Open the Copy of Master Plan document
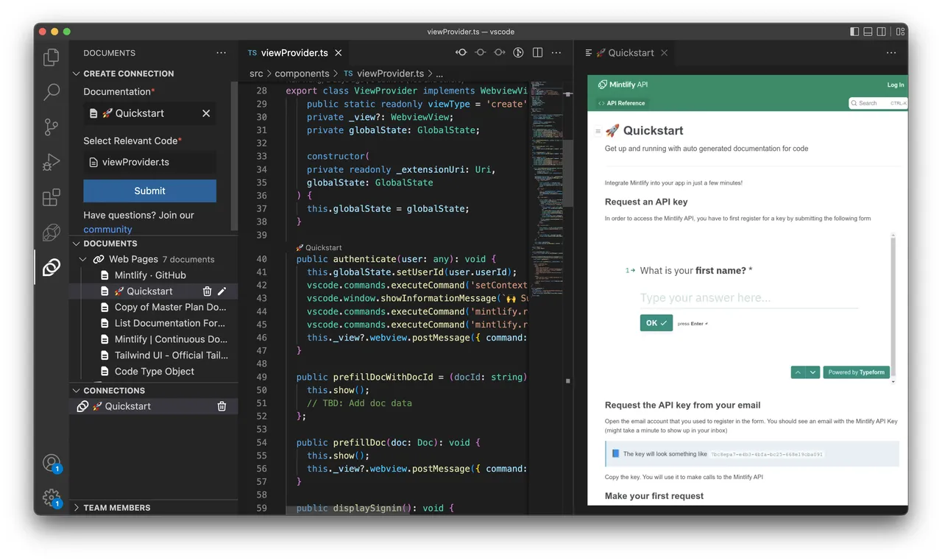 [170, 308]
